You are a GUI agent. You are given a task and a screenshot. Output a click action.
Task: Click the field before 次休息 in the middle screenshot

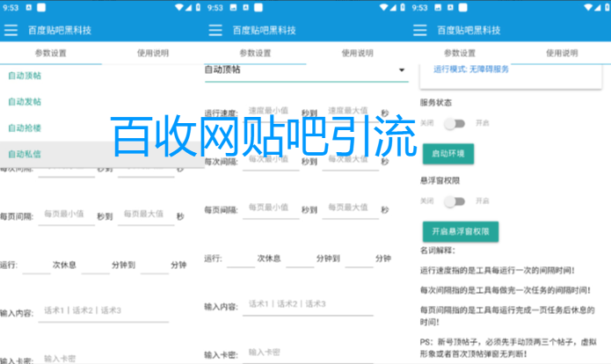241,259
